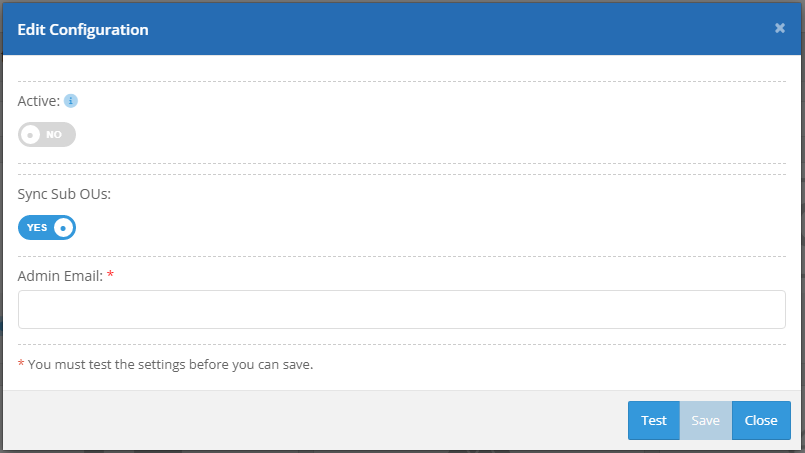This screenshot has height=453, width=805.
Task: Click the Edit Configuration dialog title
Action: 83,30
